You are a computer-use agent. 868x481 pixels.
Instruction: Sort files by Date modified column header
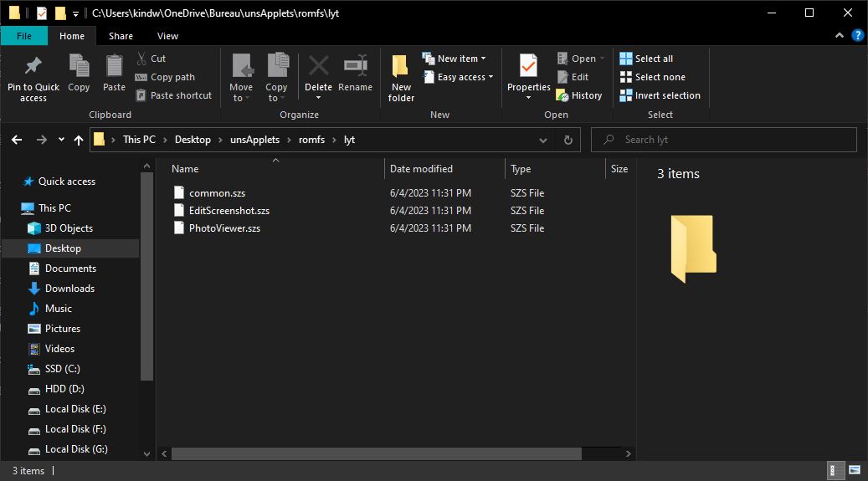(x=421, y=169)
